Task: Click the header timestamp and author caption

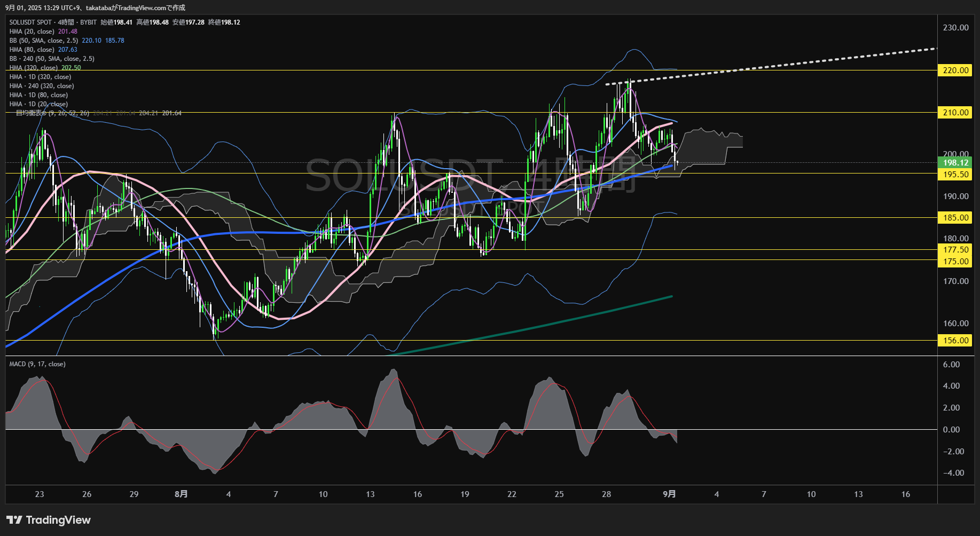Action: tap(95, 7)
